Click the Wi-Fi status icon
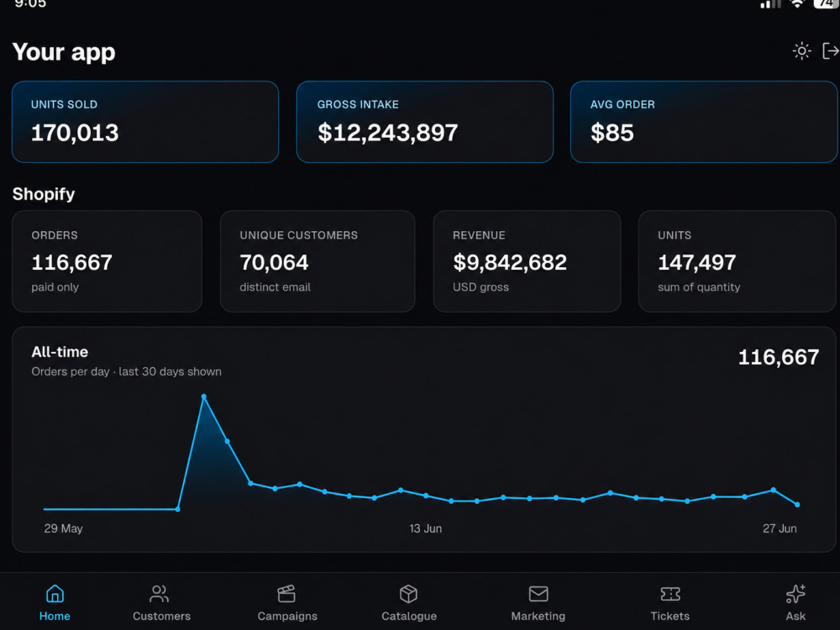 798,3
